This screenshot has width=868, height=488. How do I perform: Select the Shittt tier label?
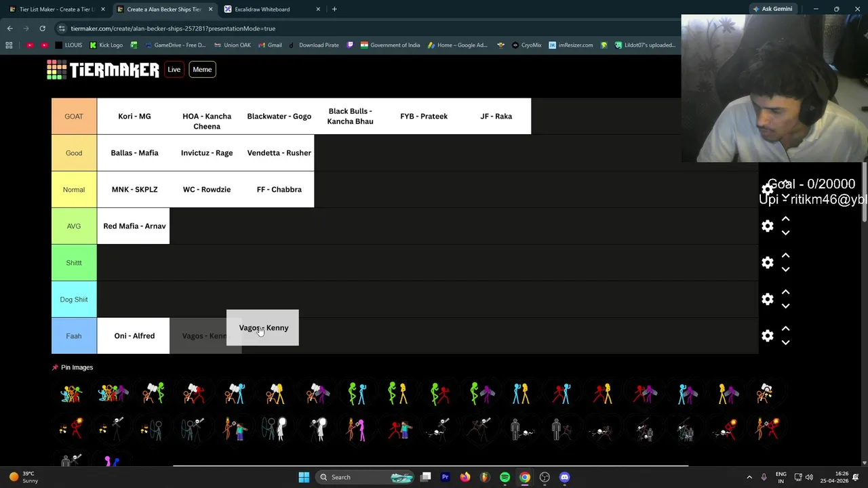(x=74, y=262)
